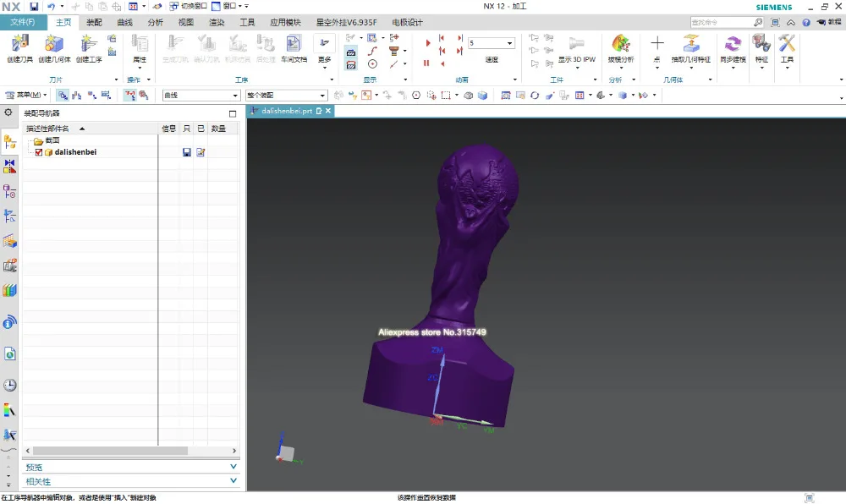This screenshot has width=846, height=504.
Task: Toggle the navigator panel maximize box
Action: tap(233, 113)
